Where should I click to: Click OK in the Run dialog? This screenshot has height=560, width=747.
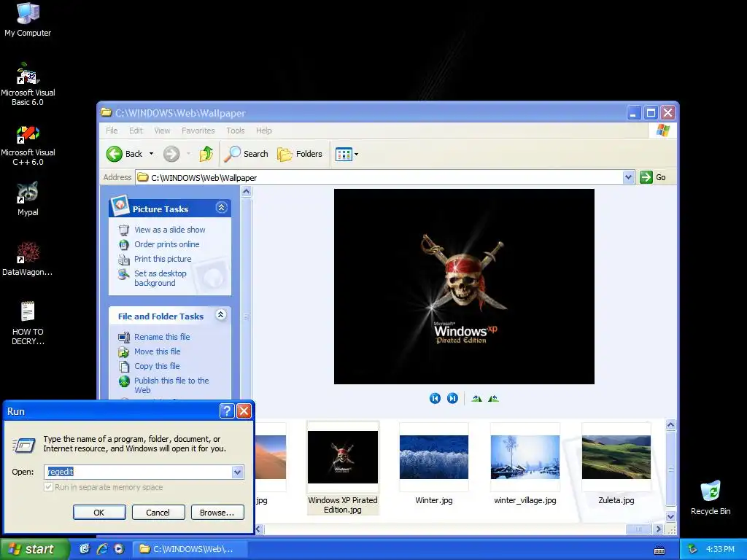pos(99,513)
